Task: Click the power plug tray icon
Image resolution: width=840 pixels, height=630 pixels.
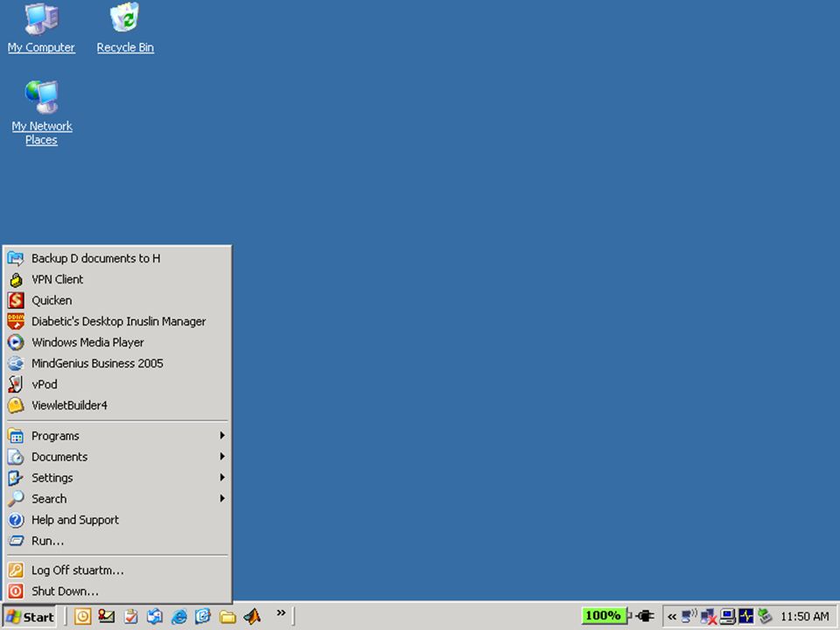Action: (645, 617)
